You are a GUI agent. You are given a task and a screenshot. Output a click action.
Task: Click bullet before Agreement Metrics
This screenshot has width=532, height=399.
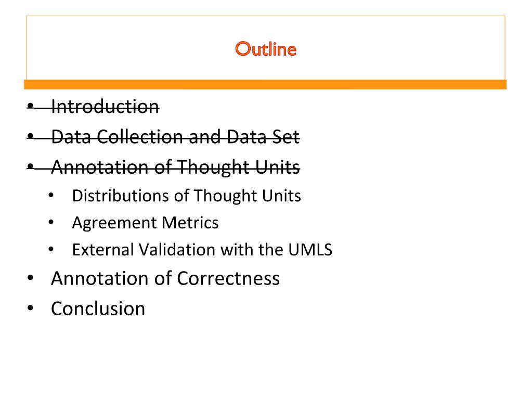[x=51, y=223]
